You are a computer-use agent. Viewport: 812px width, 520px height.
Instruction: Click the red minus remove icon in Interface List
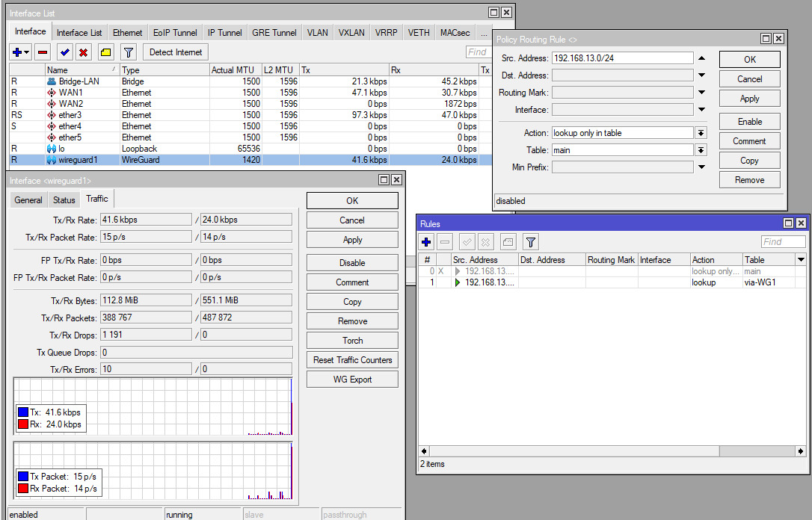pyautogui.click(x=43, y=52)
